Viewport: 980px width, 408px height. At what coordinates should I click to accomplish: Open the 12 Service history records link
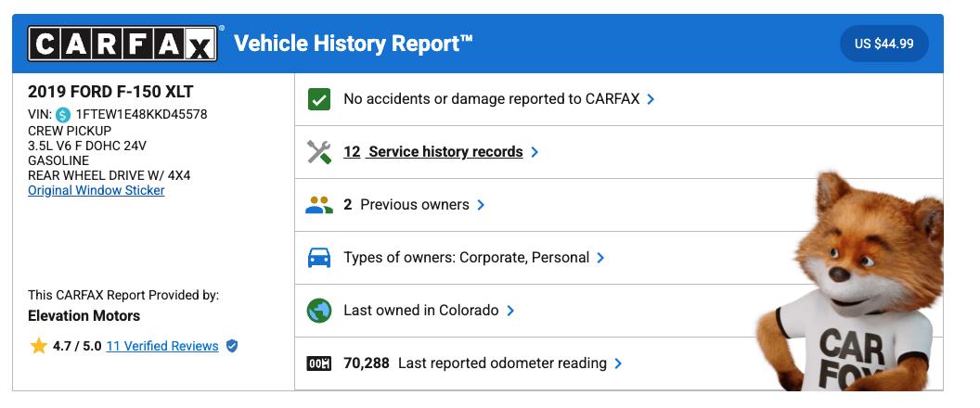coord(432,152)
